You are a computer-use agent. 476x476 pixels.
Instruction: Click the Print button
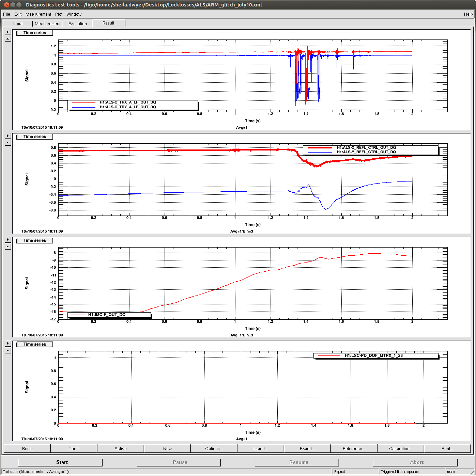click(447, 448)
